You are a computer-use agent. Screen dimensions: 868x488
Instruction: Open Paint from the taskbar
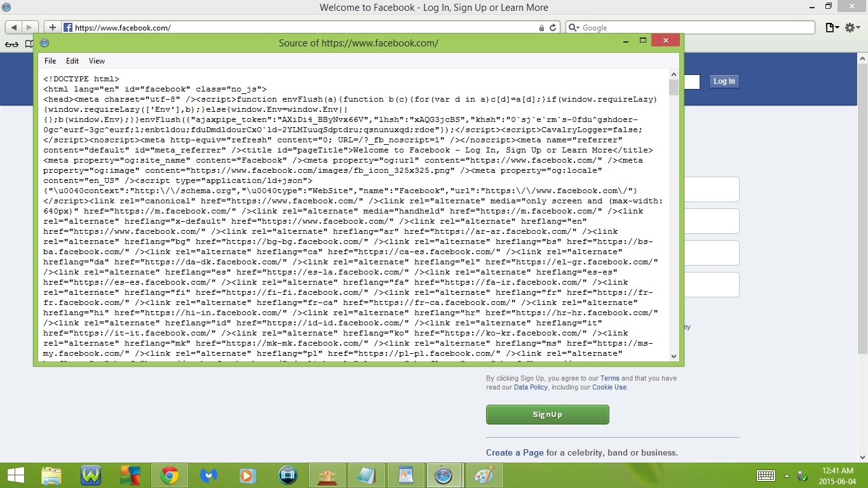coord(484,475)
